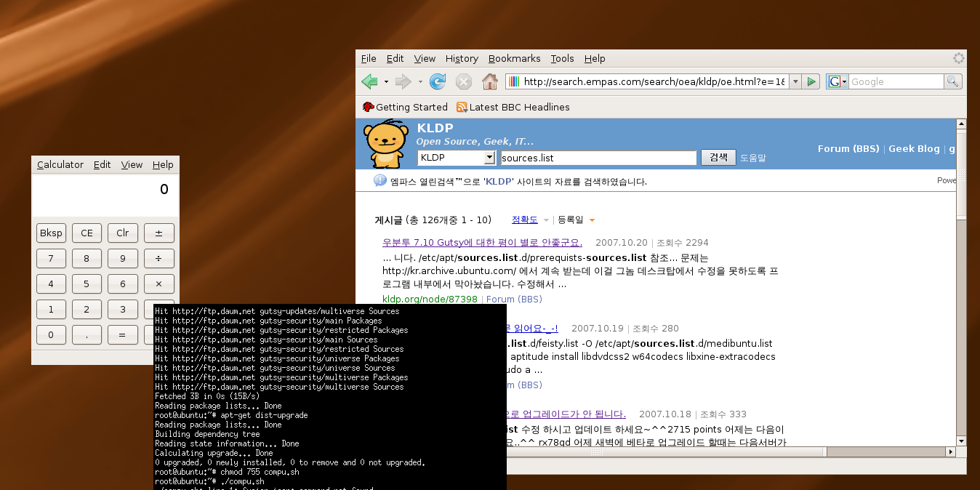This screenshot has width=980, height=490.
Task: Sort results by 등록일
Action: 570,220
